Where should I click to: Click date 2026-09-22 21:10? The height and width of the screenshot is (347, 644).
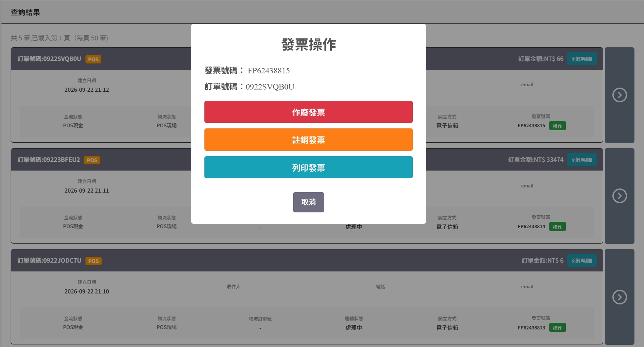tap(87, 291)
